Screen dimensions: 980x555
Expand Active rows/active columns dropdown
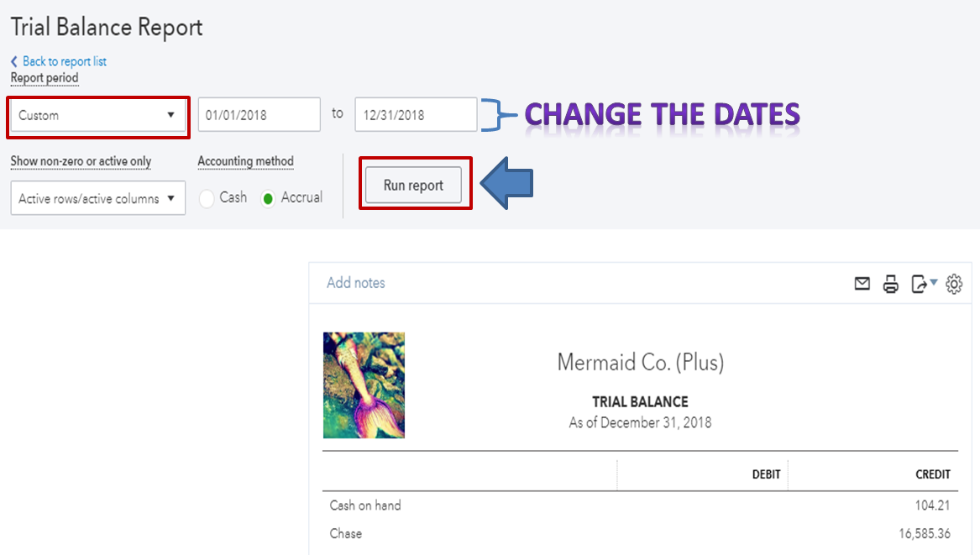point(98,198)
